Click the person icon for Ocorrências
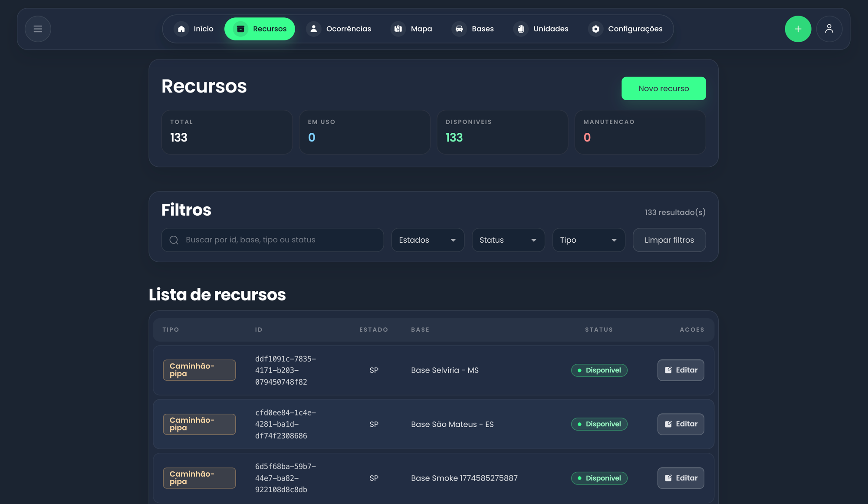Image resolution: width=868 pixels, height=504 pixels. (313, 29)
